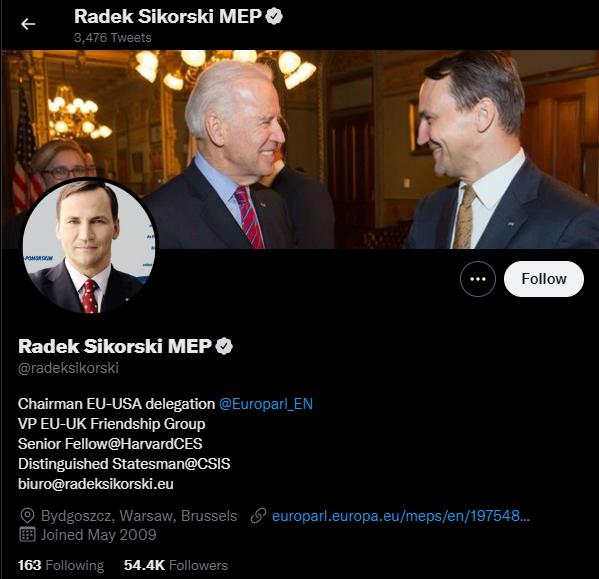
Task: Click the 3,476 Tweets count
Action: 113,38
